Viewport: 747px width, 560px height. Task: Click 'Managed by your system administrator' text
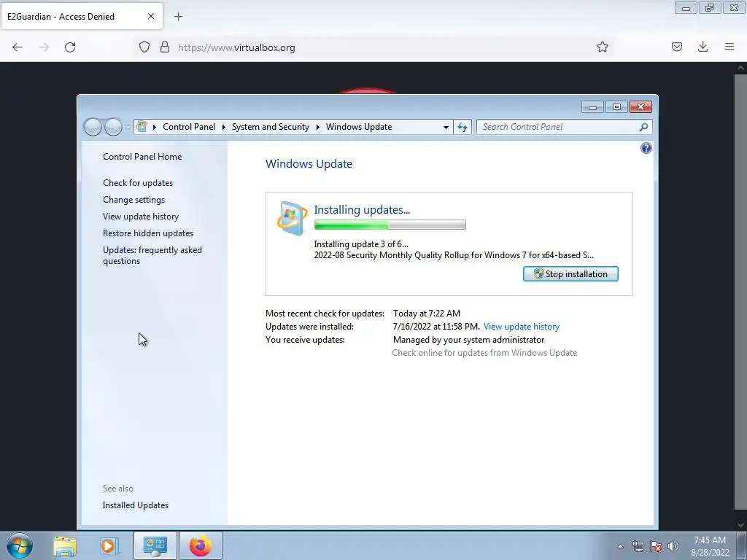468,340
